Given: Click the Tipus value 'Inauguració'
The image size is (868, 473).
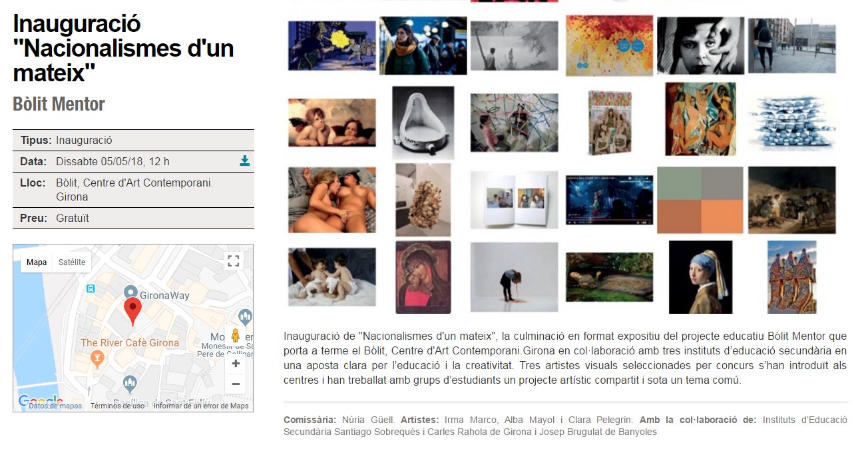Looking at the screenshot, I should coord(84,140).
